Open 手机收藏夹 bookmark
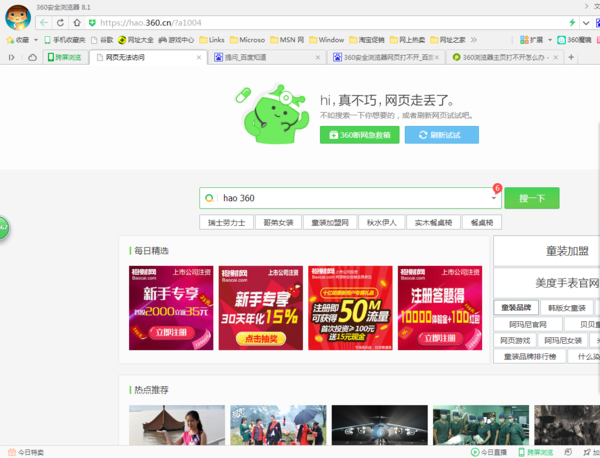The width and height of the screenshot is (600, 458). click(x=65, y=40)
